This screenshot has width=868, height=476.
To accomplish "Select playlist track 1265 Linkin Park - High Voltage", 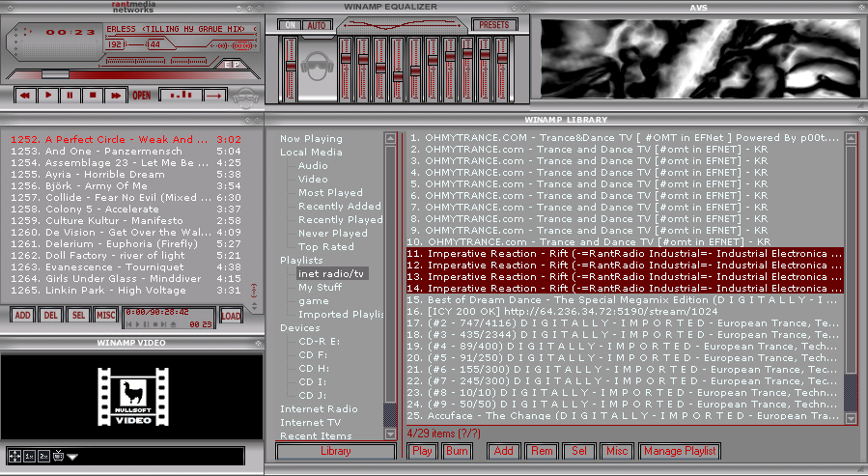I will coord(126,290).
